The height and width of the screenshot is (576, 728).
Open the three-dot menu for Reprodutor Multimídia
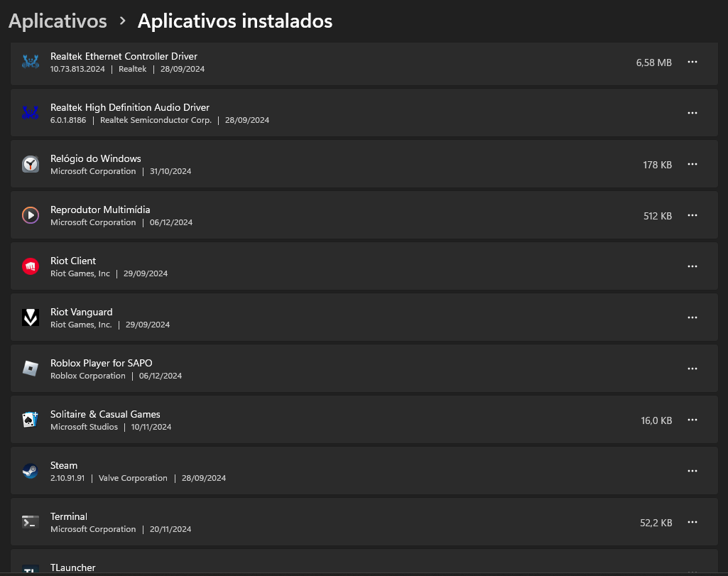(692, 215)
